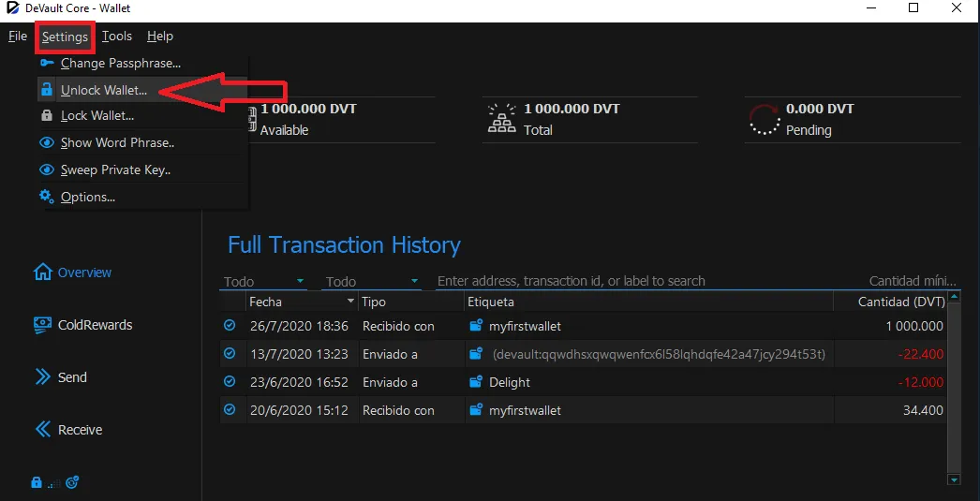Open the File menu
The height and width of the screenshot is (501, 980).
pyautogui.click(x=18, y=37)
